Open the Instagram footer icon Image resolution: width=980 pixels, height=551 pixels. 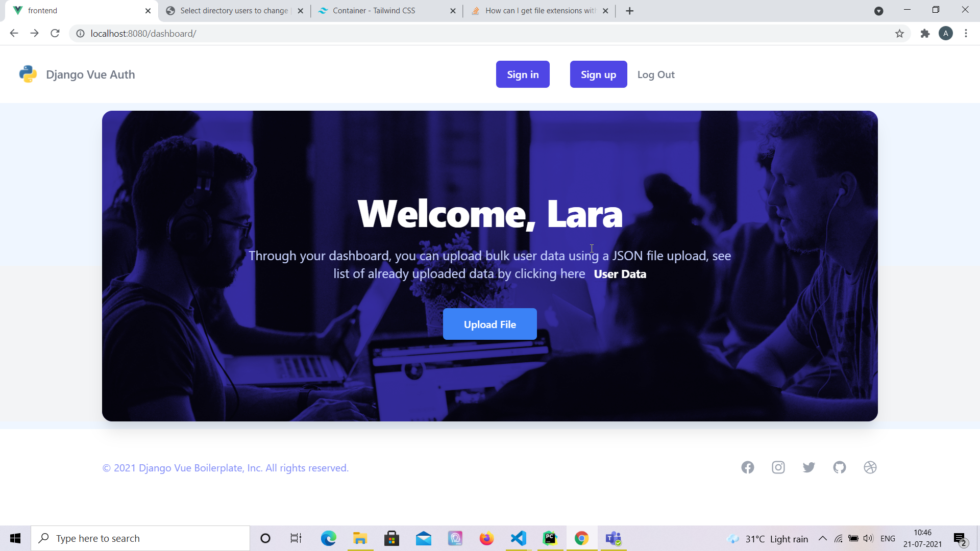[778, 467]
